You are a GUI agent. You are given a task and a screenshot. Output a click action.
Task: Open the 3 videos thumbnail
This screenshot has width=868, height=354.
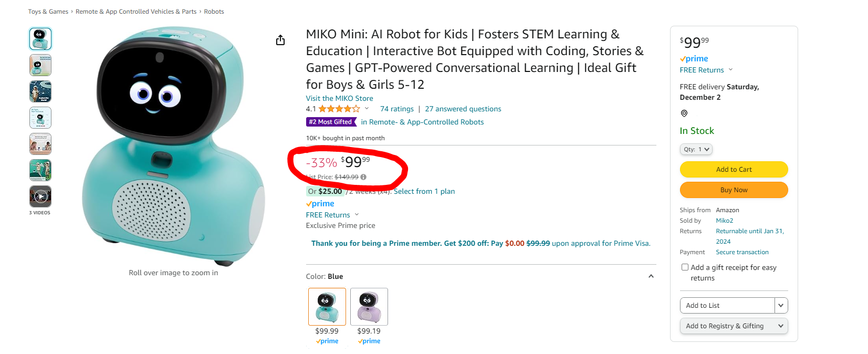(40, 196)
